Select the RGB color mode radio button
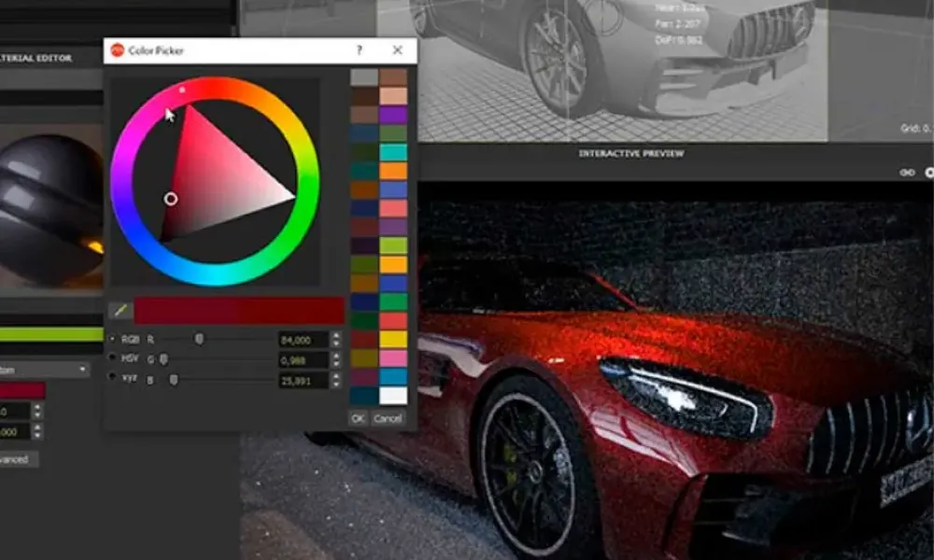The width and height of the screenshot is (934, 560). pos(113,339)
